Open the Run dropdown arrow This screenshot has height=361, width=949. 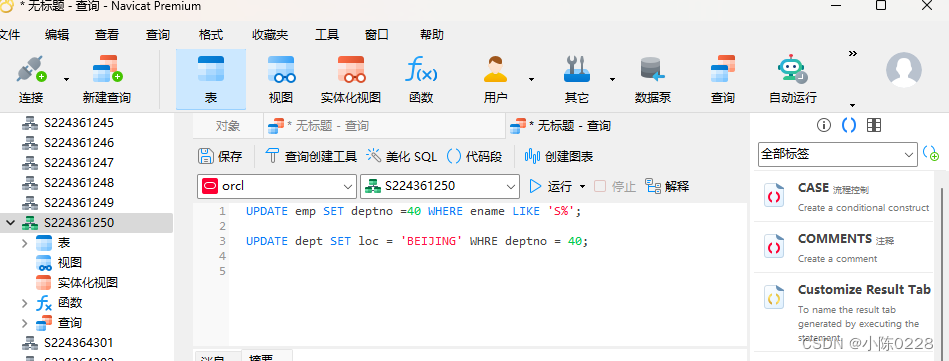pos(583,187)
